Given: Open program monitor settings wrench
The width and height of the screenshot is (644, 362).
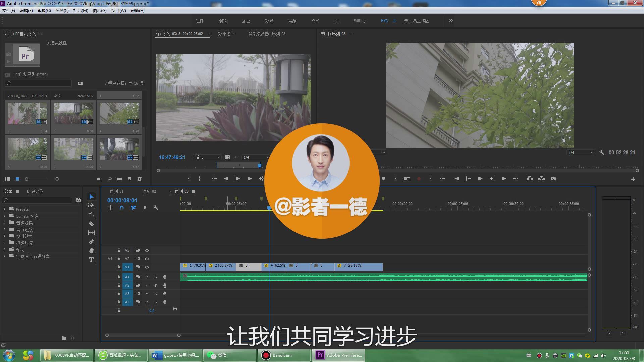Looking at the screenshot, I should click(602, 152).
